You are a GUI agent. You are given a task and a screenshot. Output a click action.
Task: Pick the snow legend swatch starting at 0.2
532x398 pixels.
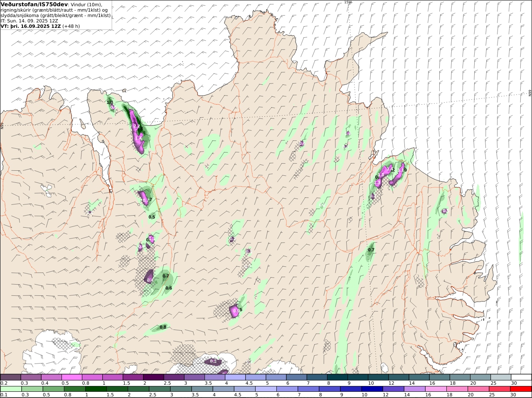click(x=11, y=377)
